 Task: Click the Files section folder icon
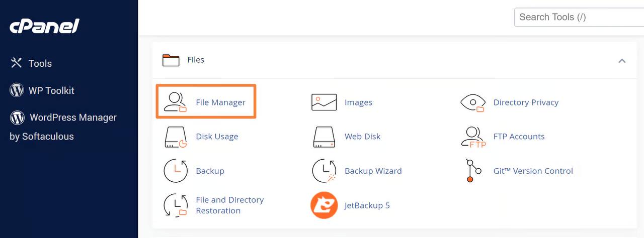coord(171,60)
